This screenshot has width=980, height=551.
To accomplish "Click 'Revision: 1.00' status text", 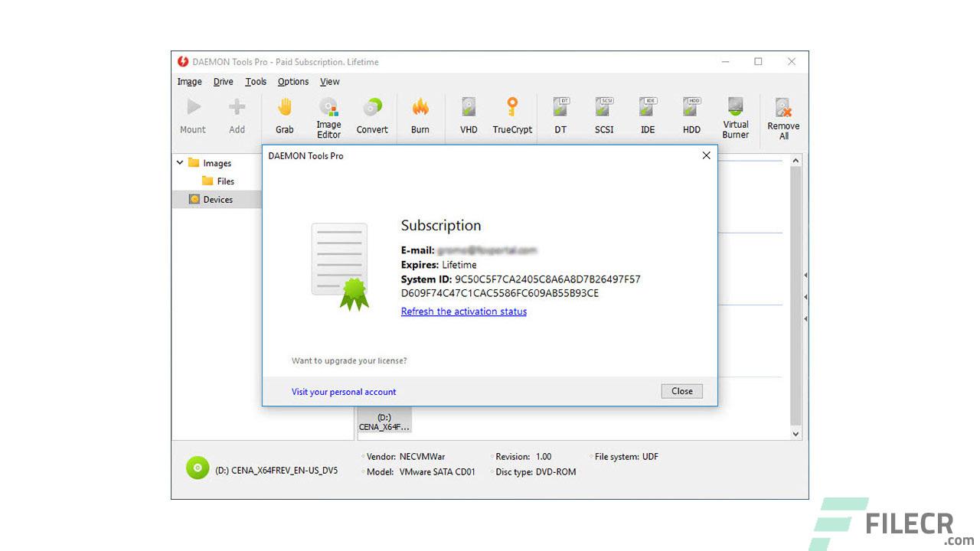I will pyautogui.click(x=523, y=457).
